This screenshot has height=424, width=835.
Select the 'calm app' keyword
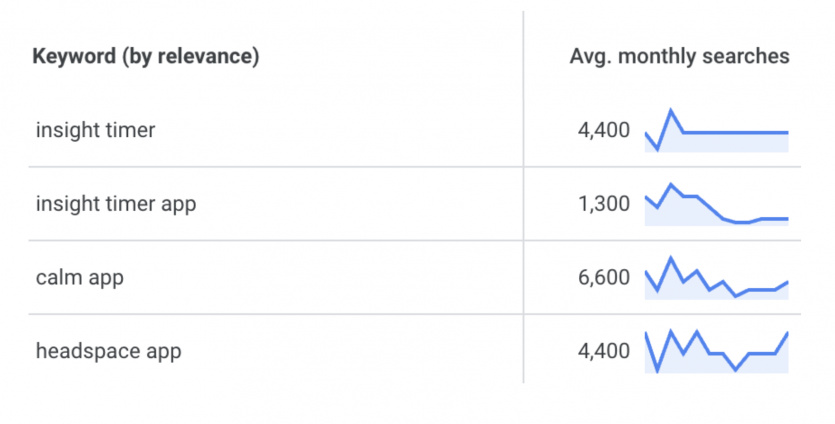(80, 278)
